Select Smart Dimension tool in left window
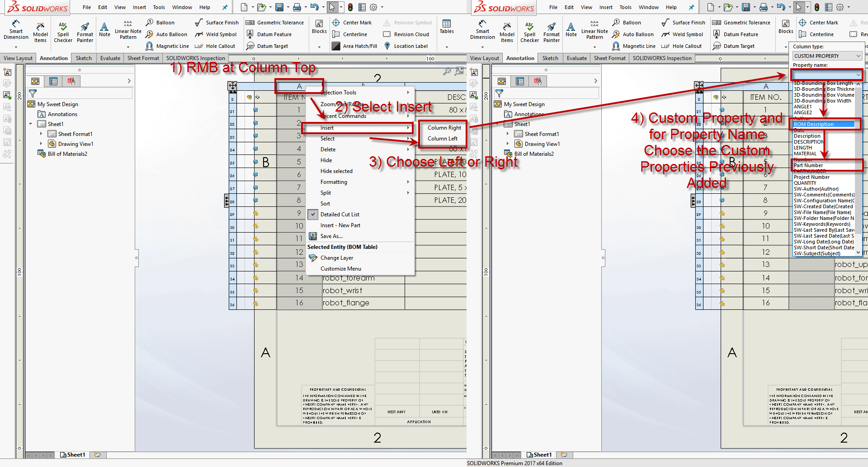 coord(16,30)
